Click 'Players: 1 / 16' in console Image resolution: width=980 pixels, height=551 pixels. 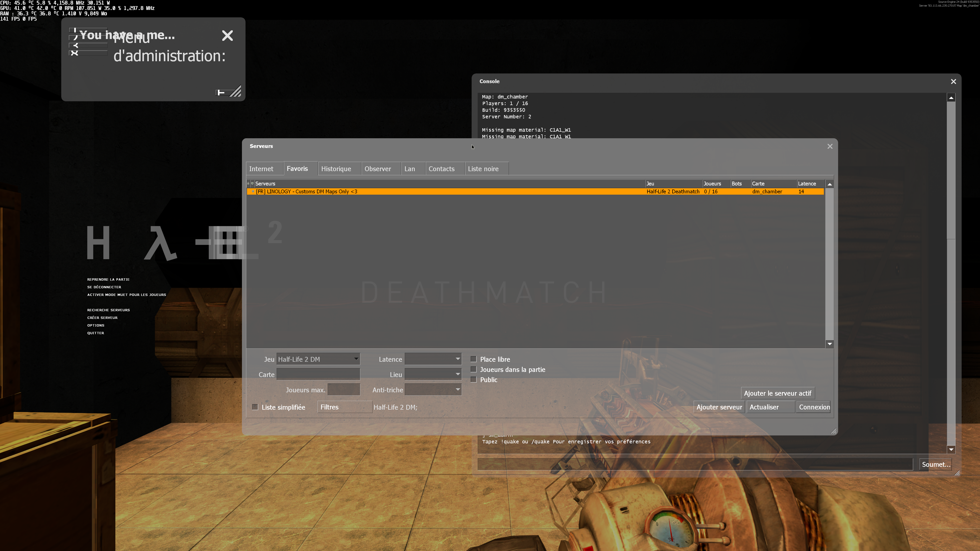(505, 103)
